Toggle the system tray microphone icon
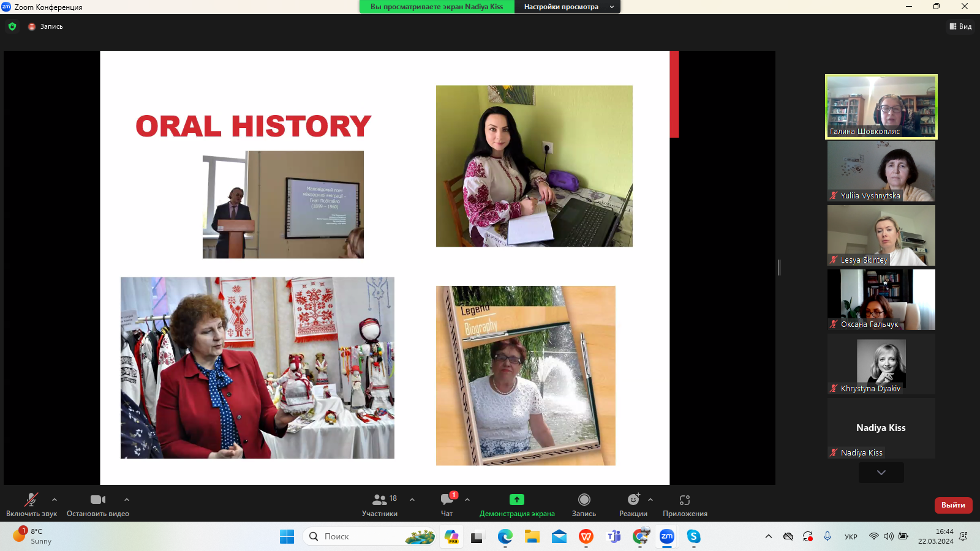 (827, 536)
